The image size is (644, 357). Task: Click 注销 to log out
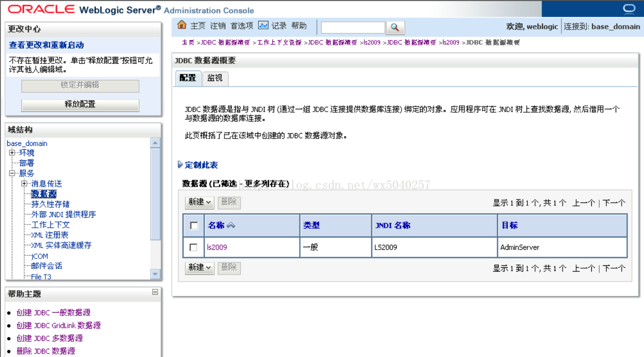(x=218, y=26)
